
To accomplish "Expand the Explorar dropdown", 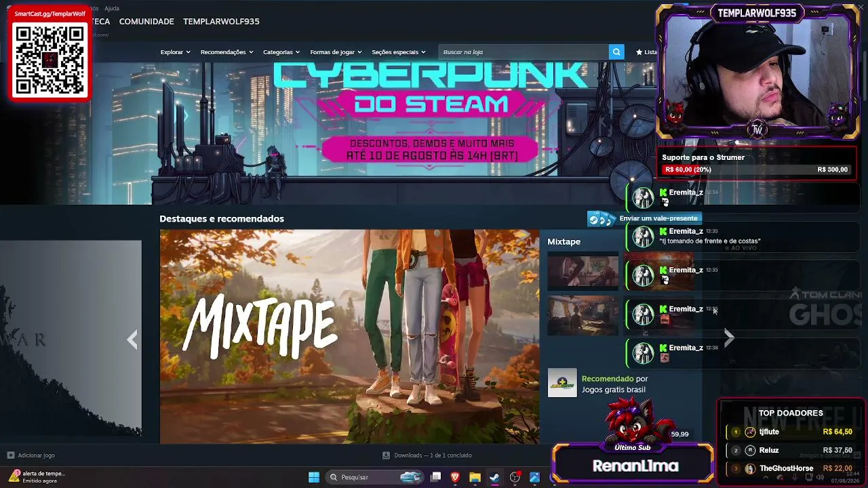I will coord(175,52).
